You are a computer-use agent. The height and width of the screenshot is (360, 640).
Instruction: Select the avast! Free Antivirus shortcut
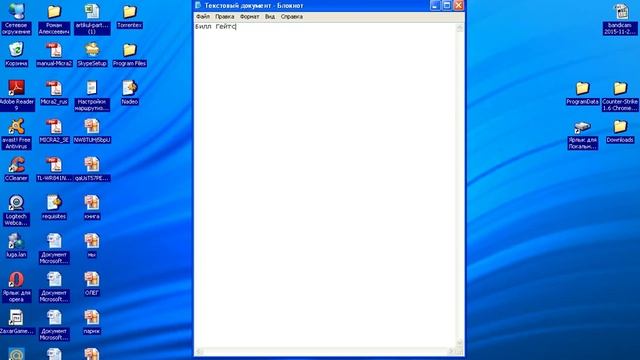[x=16, y=133]
